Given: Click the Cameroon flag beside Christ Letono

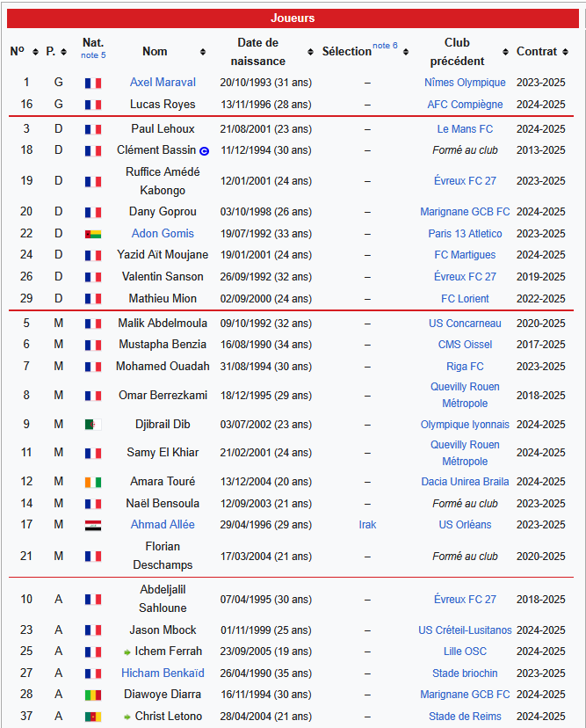Looking at the screenshot, I should pyautogui.click(x=92, y=717).
